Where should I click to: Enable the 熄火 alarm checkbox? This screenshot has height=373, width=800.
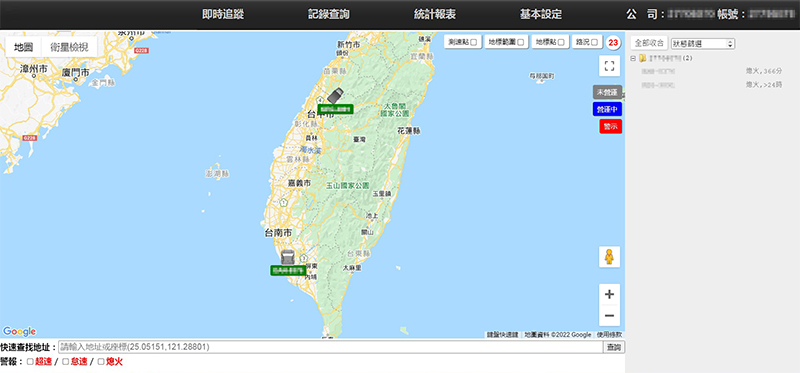tap(101, 362)
